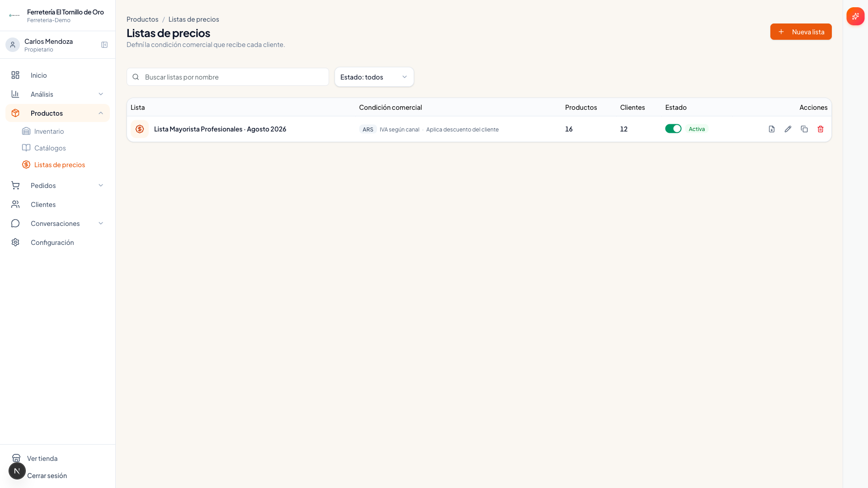Click the Clientes column header
868x488 pixels.
point(632,107)
